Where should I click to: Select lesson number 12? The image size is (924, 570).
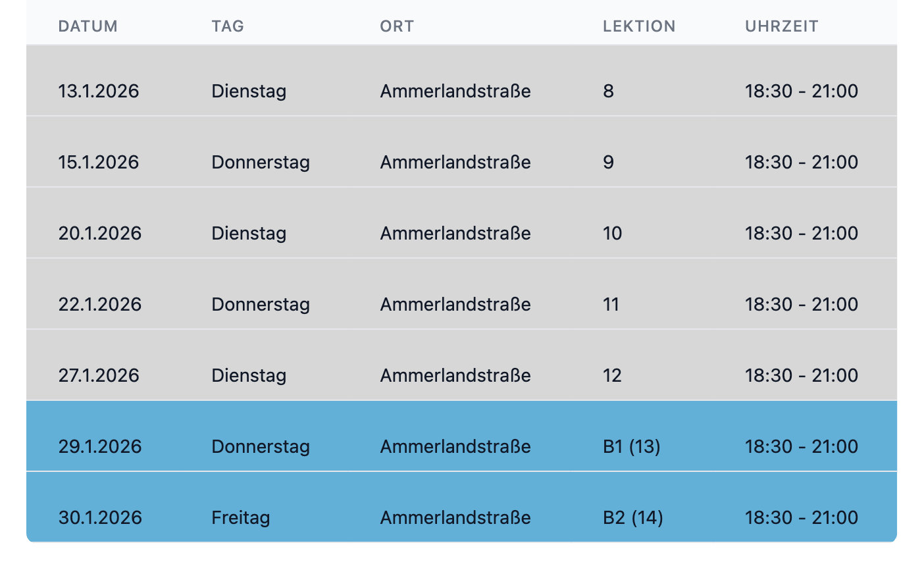point(612,375)
